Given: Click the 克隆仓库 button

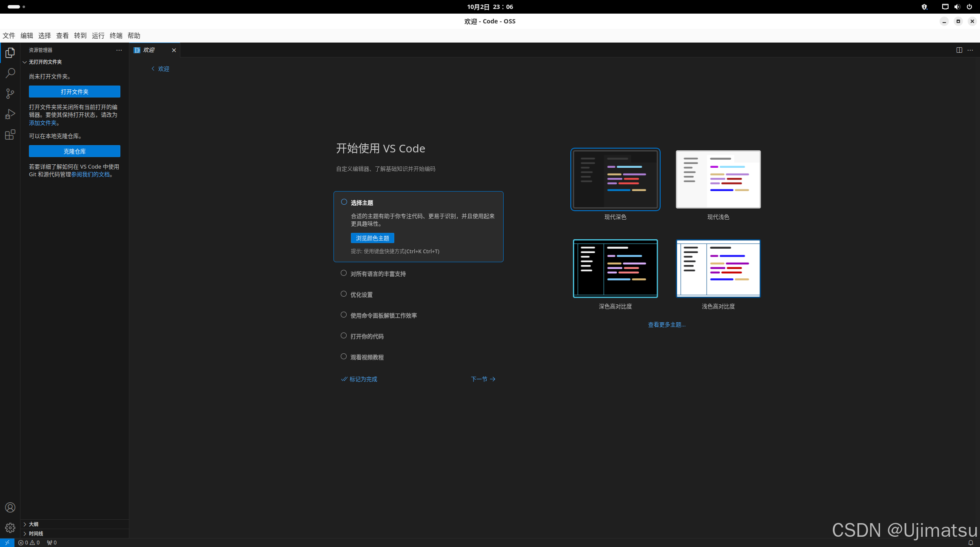Looking at the screenshot, I should [x=74, y=152].
